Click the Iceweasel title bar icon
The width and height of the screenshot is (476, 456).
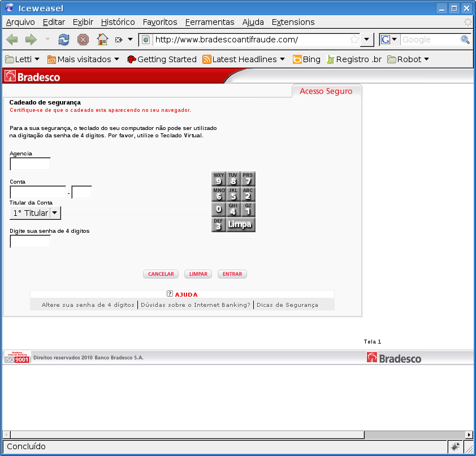[x=10, y=8]
